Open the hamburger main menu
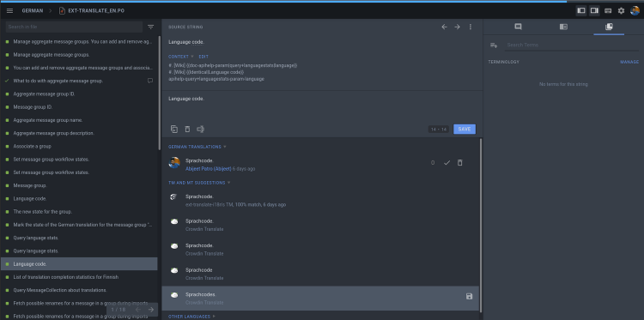The image size is (644, 320). pos(9,10)
